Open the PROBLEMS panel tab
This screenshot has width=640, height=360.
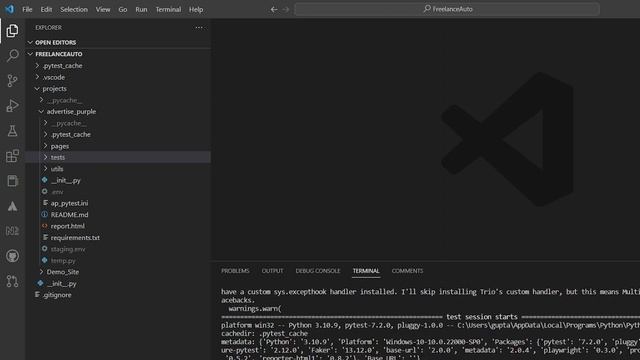coord(235,271)
